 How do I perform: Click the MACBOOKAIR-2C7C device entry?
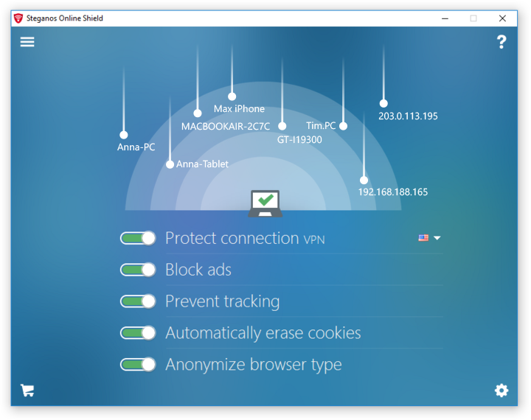(226, 126)
